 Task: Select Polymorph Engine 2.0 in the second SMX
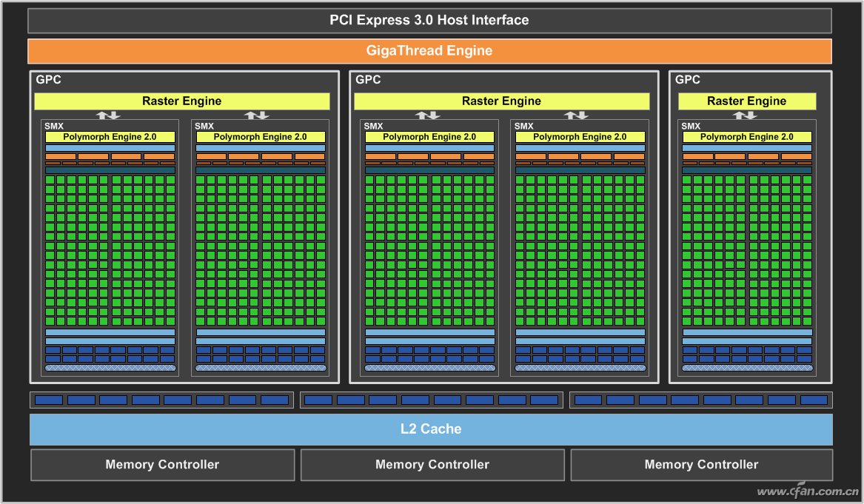(x=261, y=137)
